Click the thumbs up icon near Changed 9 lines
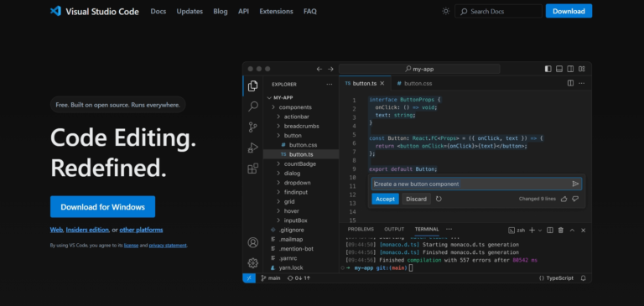 [563, 199]
